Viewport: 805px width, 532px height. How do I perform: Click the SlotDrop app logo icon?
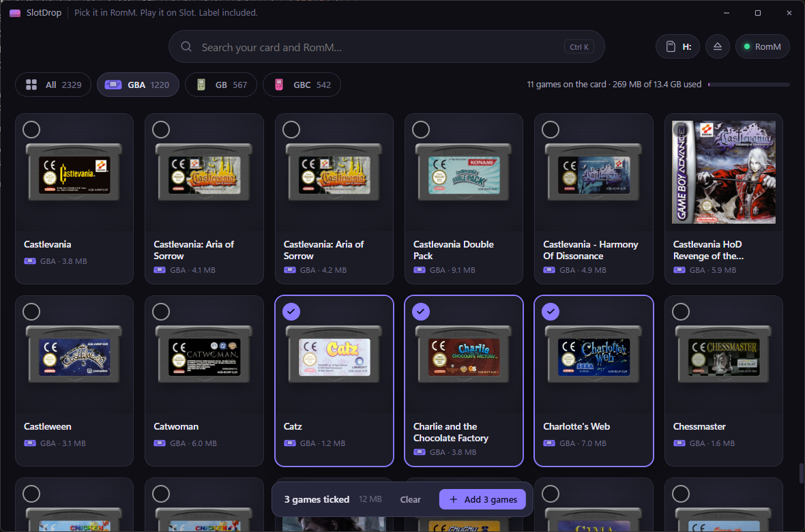(x=15, y=13)
